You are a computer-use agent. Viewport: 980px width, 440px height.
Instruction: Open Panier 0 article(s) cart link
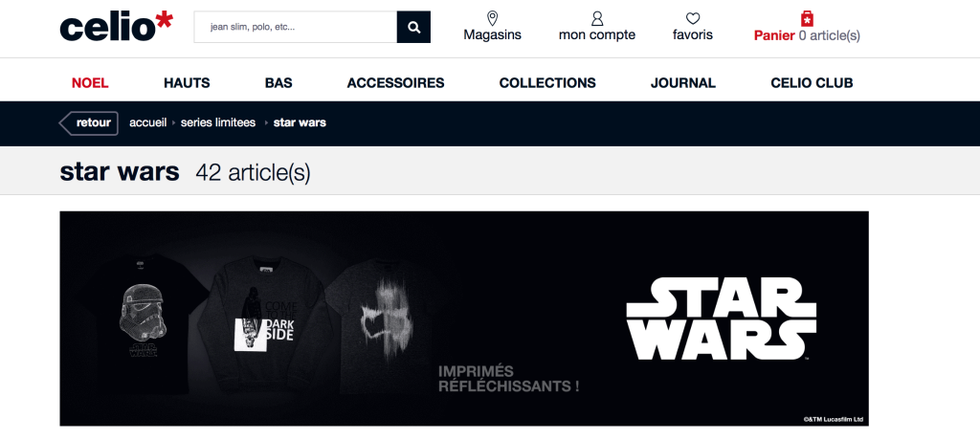coord(807,35)
